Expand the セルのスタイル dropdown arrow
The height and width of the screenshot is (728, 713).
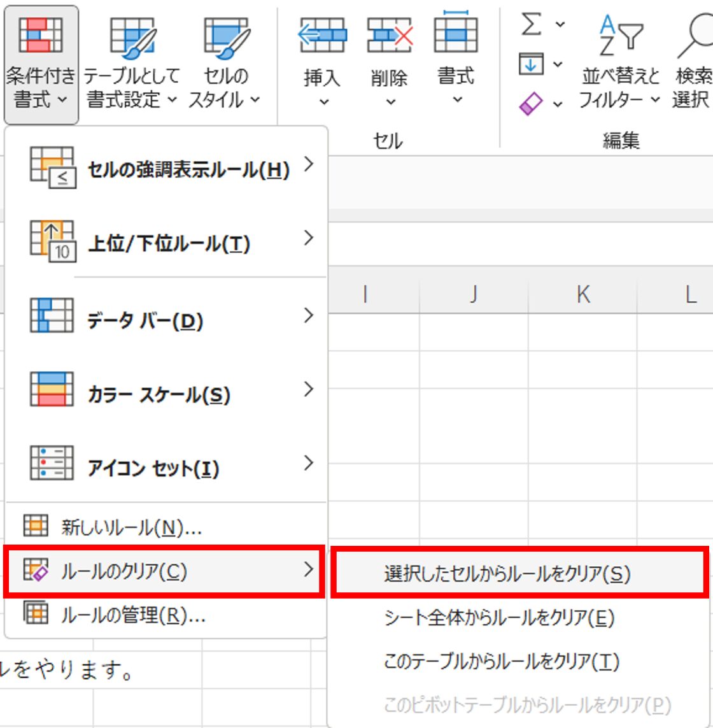click(255, 99)
